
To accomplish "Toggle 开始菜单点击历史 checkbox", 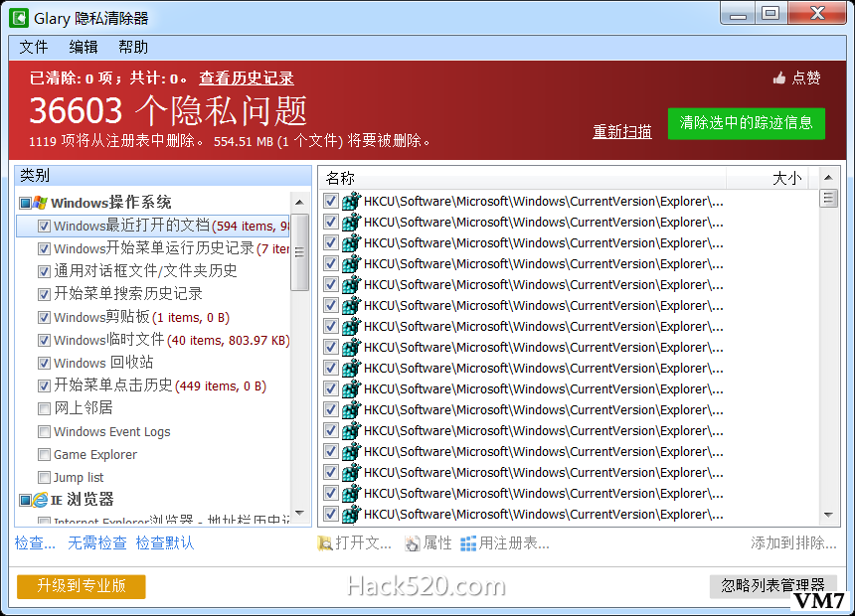I will click(x=44, y=385).
